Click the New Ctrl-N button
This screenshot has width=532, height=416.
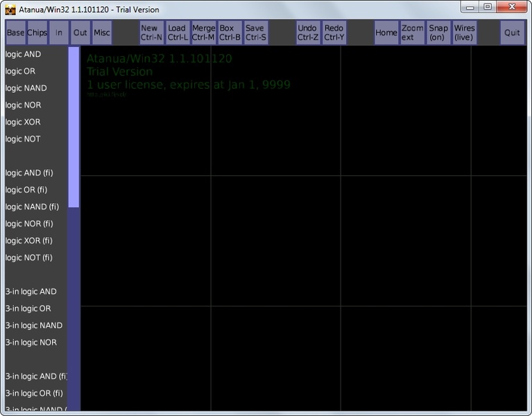click(152, 33)
